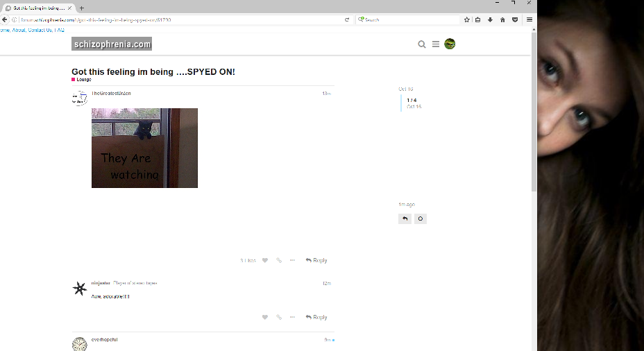Image resolution: width=644 pixels, height=351 pixels.
Task: Open the About link at top
Action: (19, 30)
